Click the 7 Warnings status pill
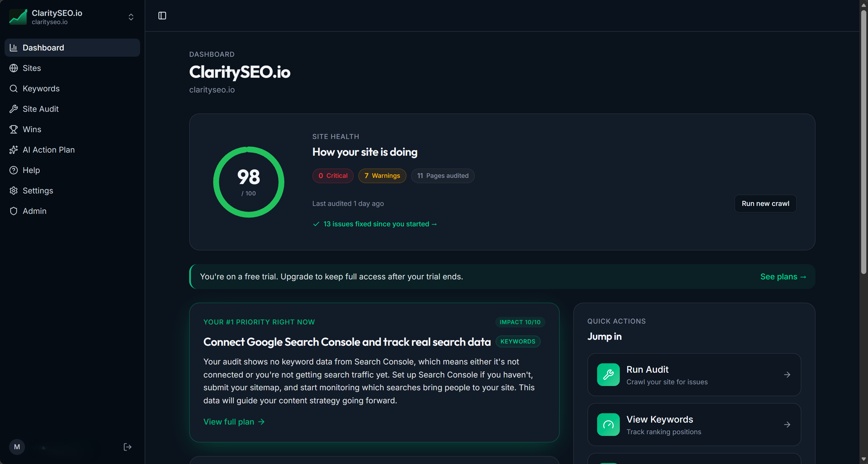868x464 pixels. click(x=382, y=176)
